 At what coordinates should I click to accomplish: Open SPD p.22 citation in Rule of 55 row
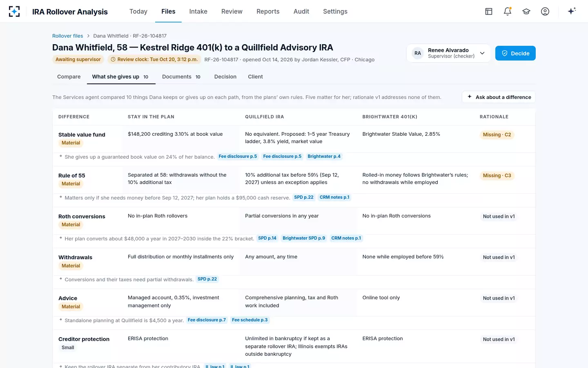point(304,197)
